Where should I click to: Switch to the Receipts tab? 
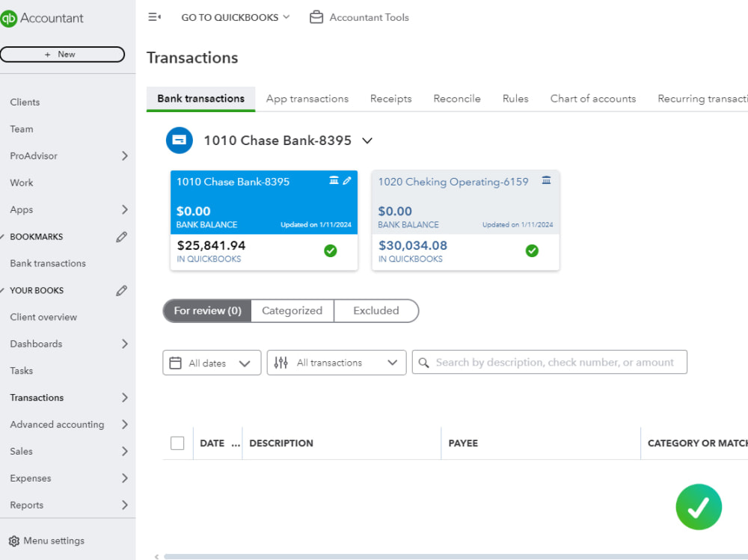click(390, 99)
